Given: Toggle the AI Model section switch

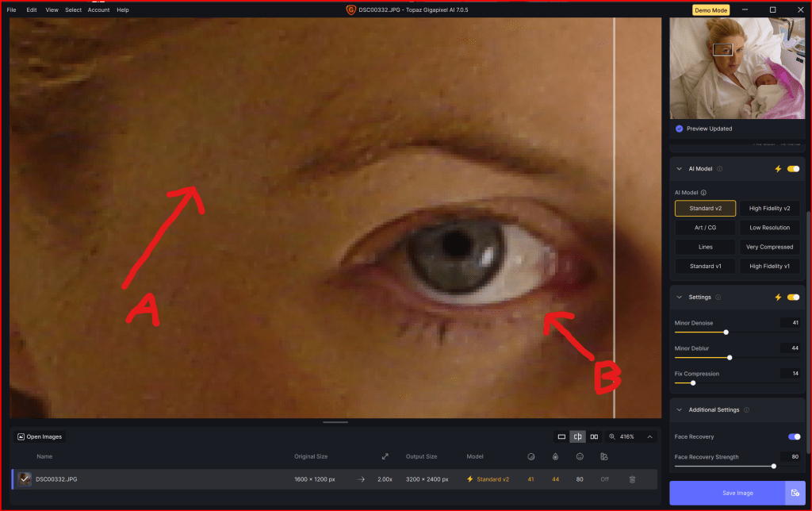Looking at the screenshot, I should click(x=793, y=169).
